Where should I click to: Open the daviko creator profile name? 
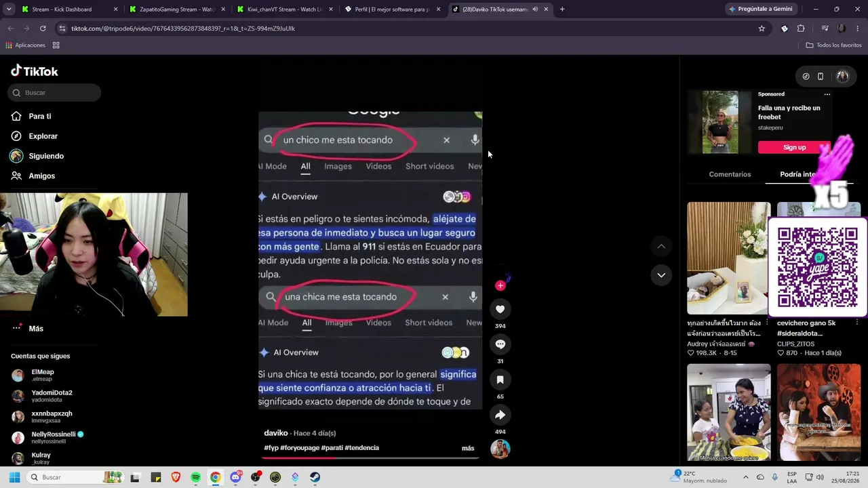click(276, 433)
